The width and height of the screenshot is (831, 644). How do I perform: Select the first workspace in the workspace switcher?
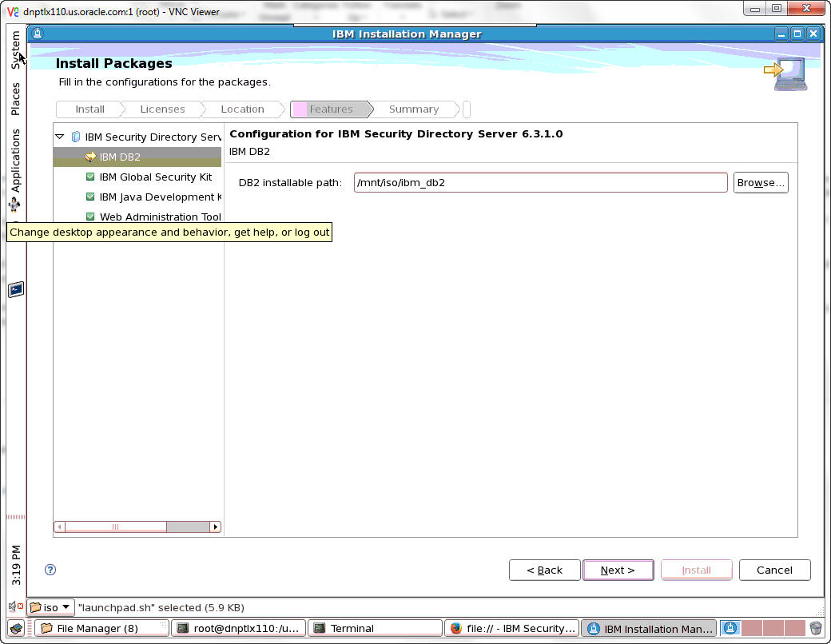pyautogui.click(x=730, y=628)
